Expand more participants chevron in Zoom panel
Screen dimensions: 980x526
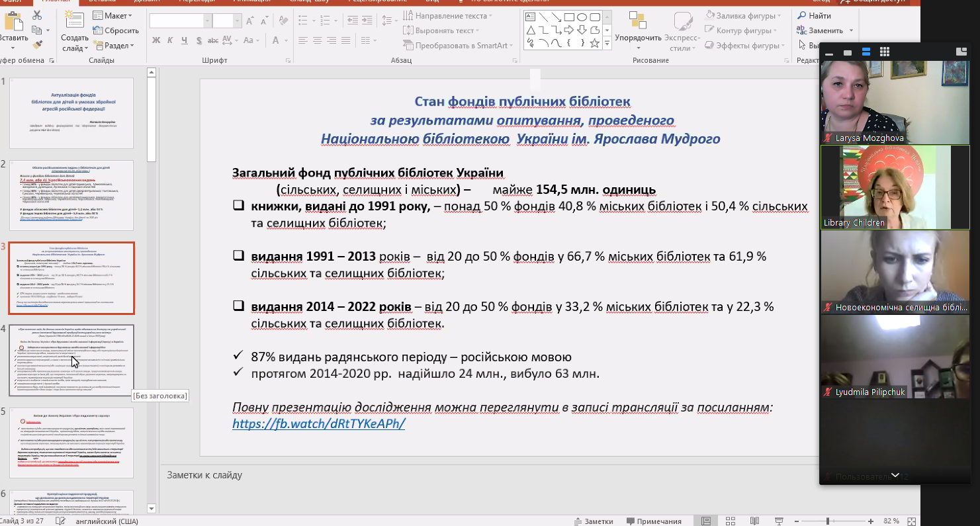[895, 475]
